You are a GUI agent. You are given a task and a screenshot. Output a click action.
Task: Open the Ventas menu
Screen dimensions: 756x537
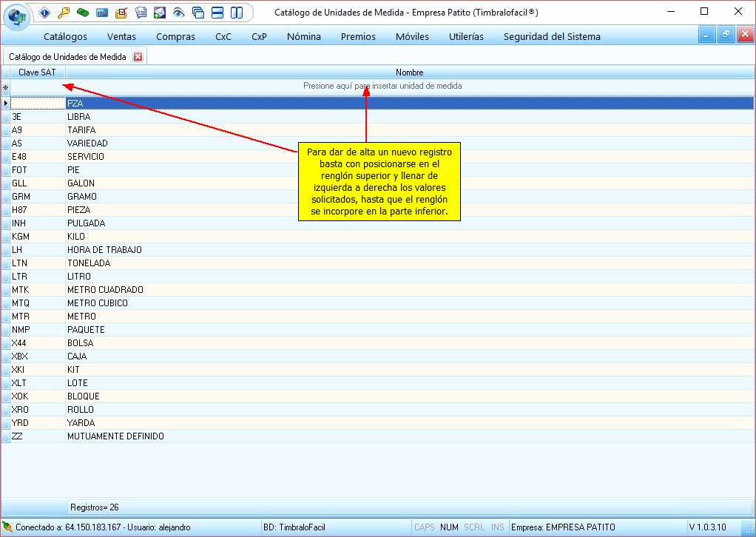(121, 37)
